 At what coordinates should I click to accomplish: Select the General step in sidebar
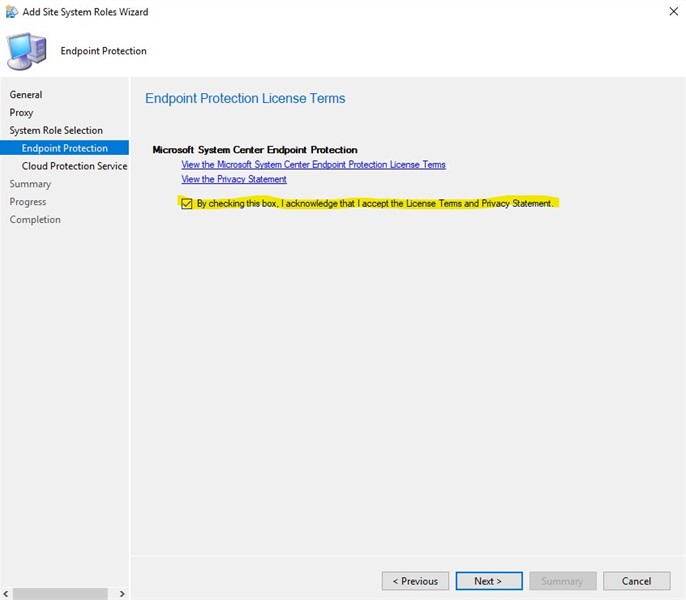[26, 95]
